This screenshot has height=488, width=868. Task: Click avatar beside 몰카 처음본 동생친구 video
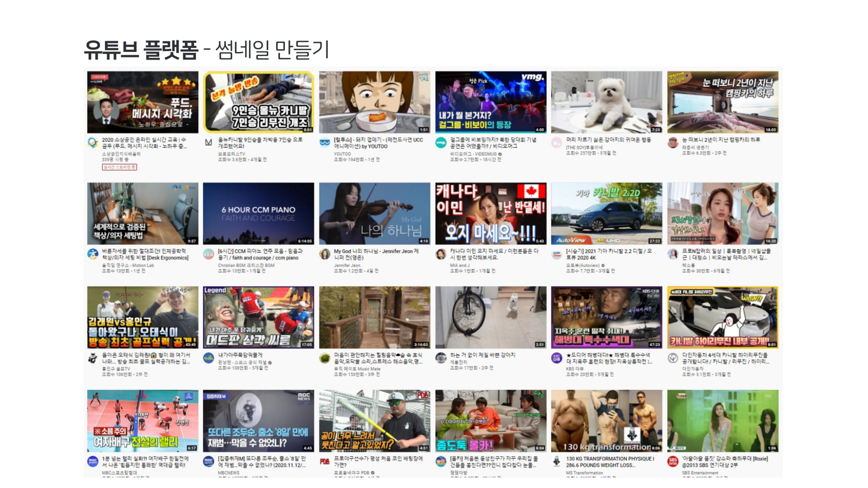[441, 461]
